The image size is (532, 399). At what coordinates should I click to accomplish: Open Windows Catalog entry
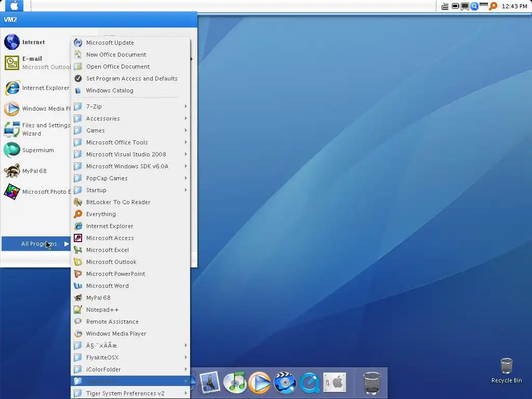click(x=130, y=90)
